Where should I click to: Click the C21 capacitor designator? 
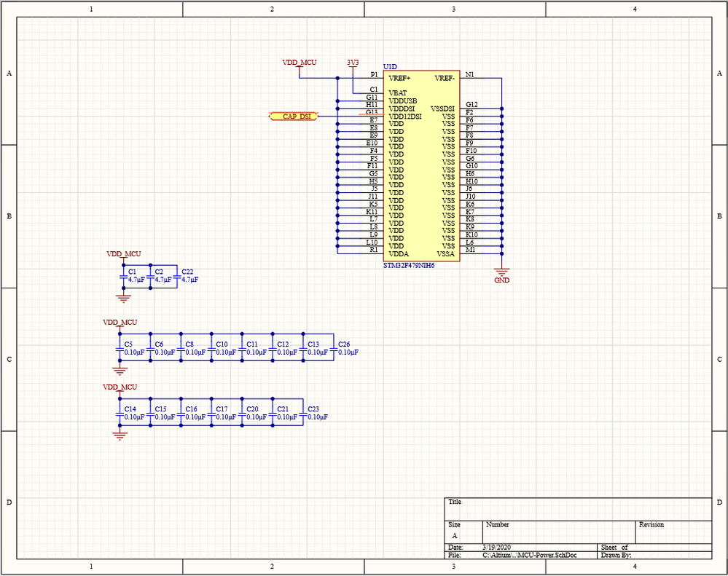(283, 409)
